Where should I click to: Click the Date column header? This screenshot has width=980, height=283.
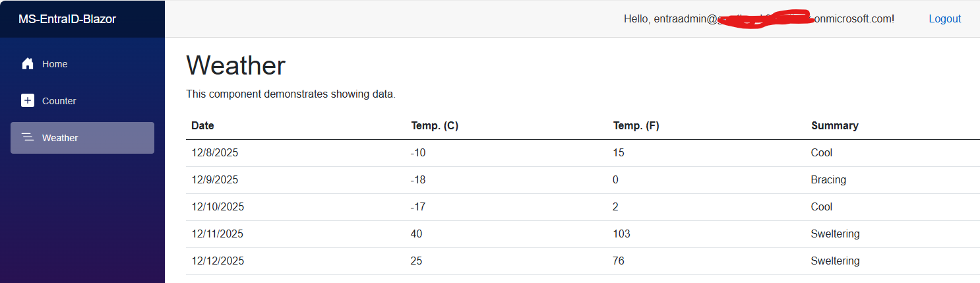(202, 125)
